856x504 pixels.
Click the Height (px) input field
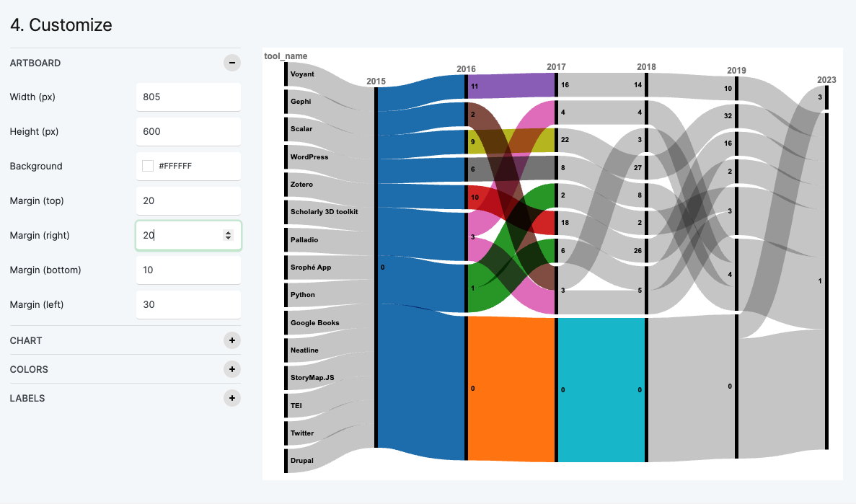[188, 131]
